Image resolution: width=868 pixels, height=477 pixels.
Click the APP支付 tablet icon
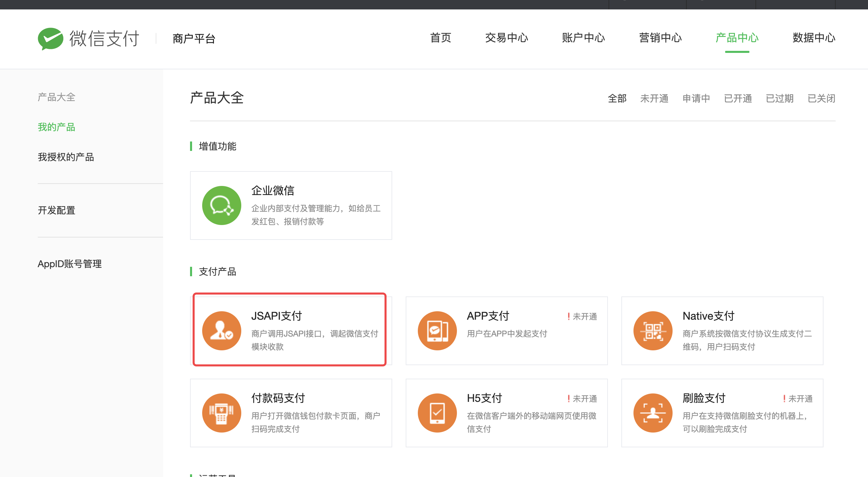437,330
